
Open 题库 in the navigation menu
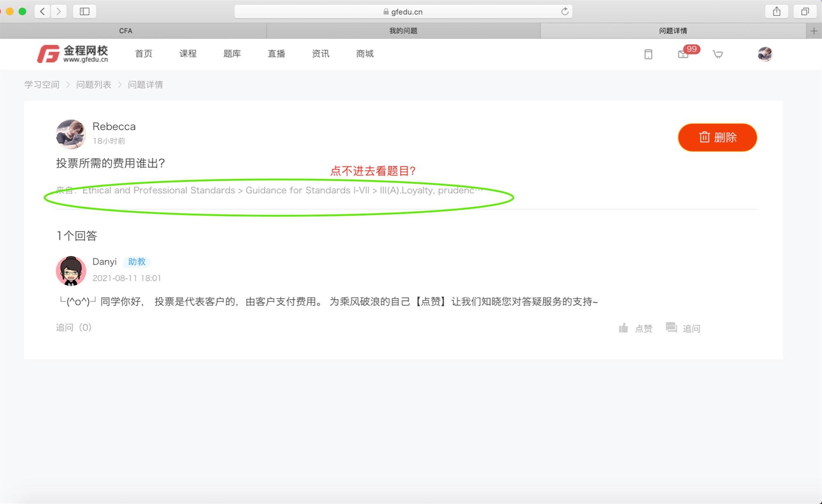pos(232,54)
